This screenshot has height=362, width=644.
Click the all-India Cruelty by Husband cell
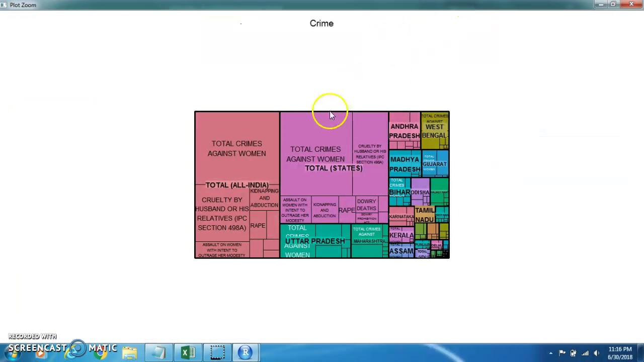click(222, 214)
